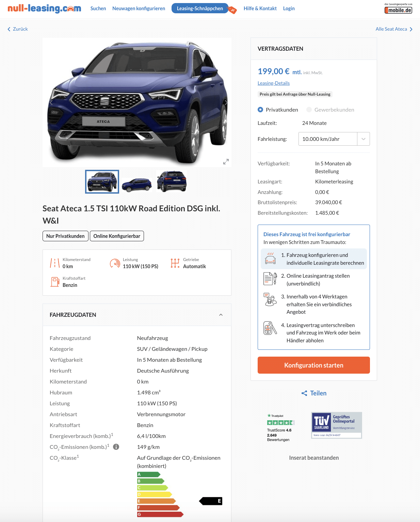Click the null-leasing.com logo

pos(44,9)
